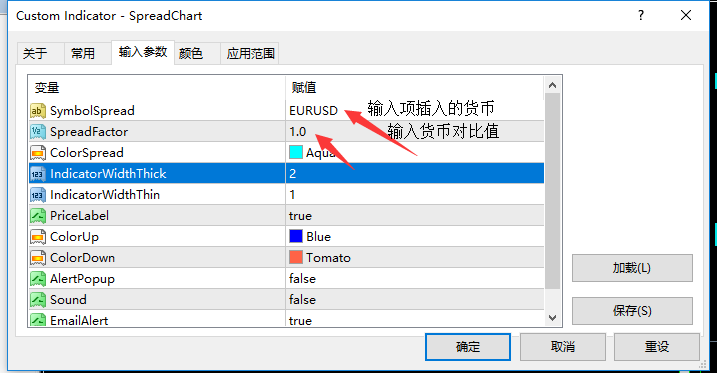This screenshot has height=373, width=717.
Task: Click the AlertPopup false value
Action: tap(302, 279)
